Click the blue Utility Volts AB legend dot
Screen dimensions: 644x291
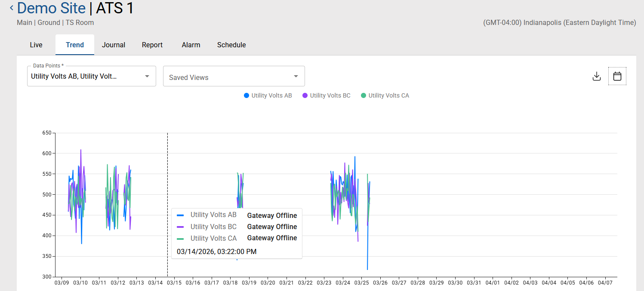(x=247, y=95)
